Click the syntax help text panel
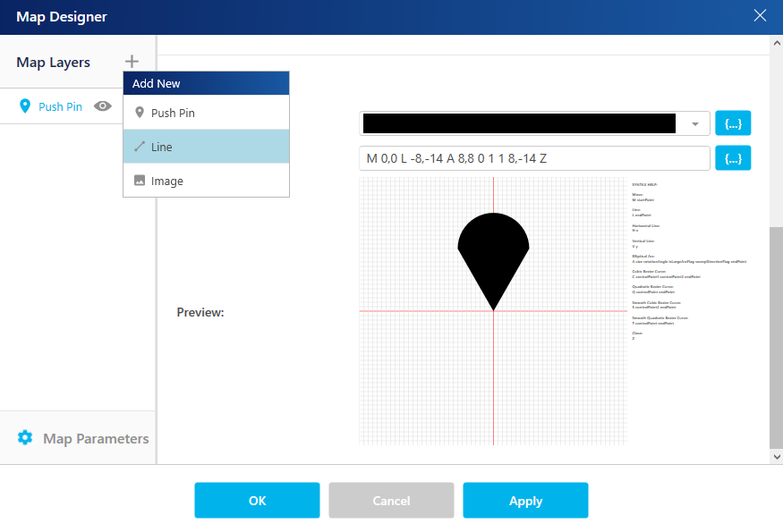783x532 pixels. pos(689,261)
